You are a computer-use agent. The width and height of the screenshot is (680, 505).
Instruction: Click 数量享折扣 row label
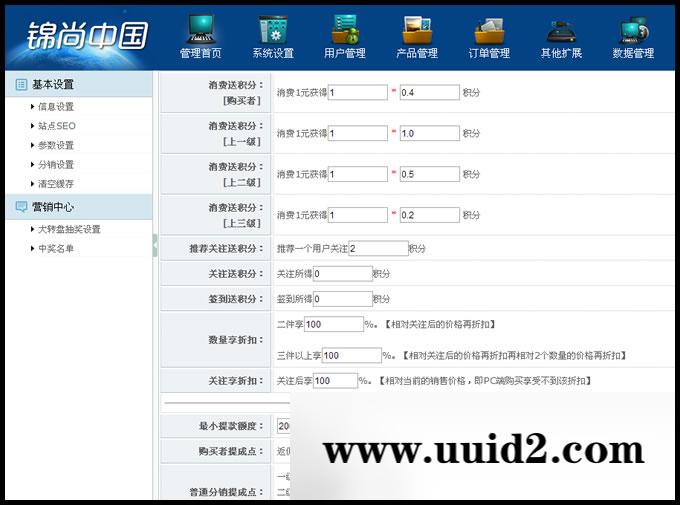(235, 340)
